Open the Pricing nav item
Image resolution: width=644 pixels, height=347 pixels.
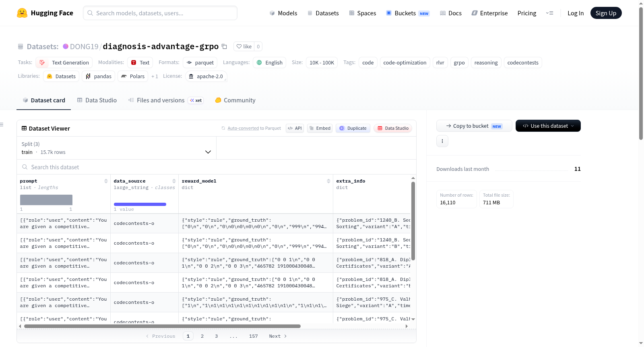527,13
